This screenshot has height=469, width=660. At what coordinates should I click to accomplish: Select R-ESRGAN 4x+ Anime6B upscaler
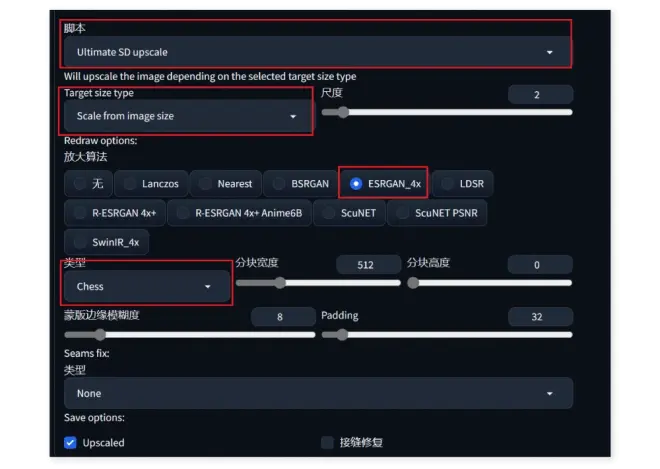[239, 213]
